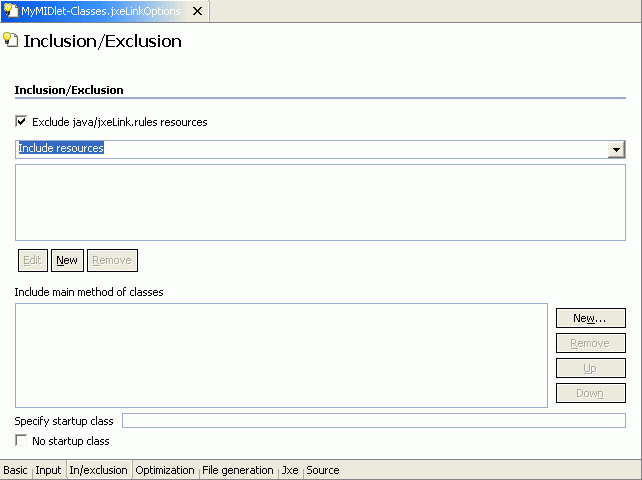Image resolution: width=642 pixels, height=480 pixels.
Task: Click the MyMIDlet-Classes file icon in tab
Action: (11, 11)
